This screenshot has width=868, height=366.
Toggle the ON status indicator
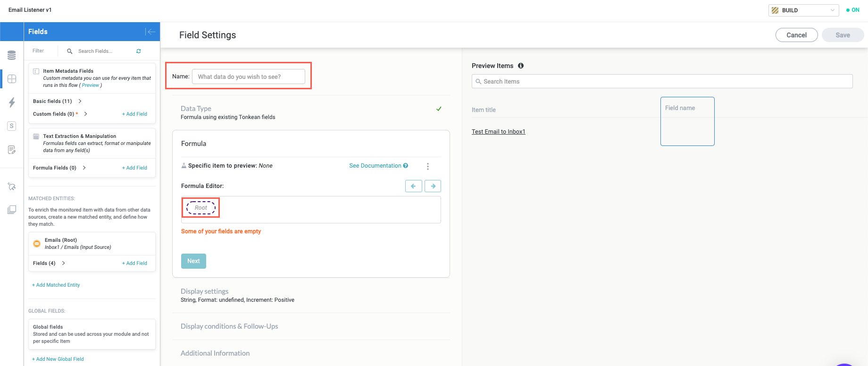(853, 10)
